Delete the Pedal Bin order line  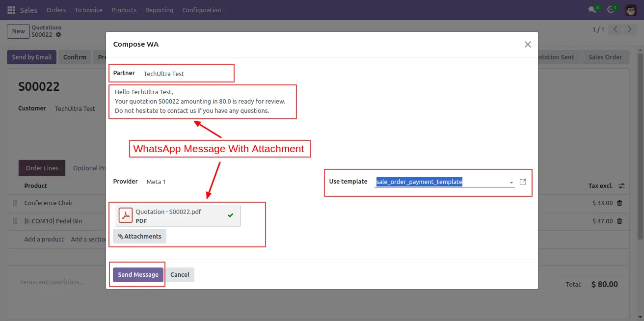[x=619, y=221]
